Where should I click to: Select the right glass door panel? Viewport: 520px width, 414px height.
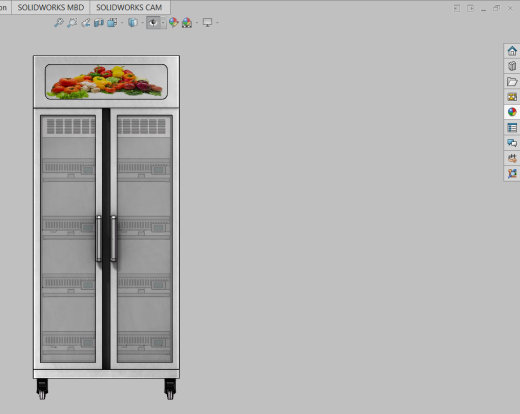click(x=145, y=239)
